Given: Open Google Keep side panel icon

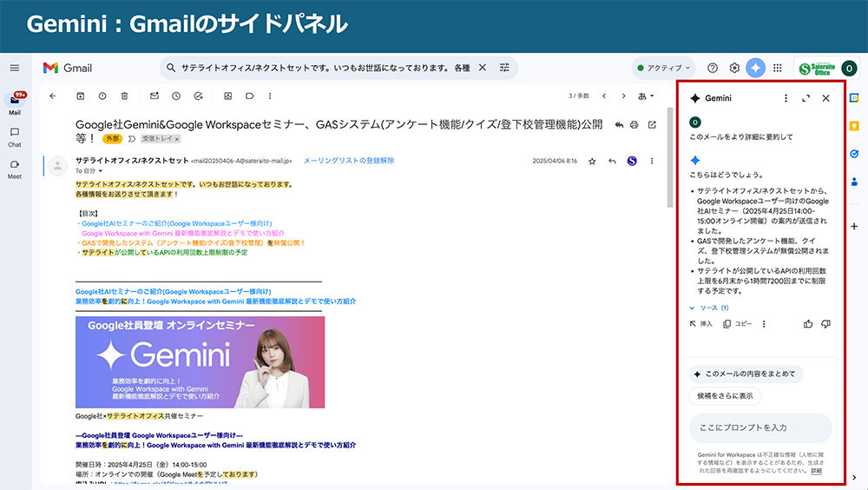Looking at the screenshot, I should (x=854, y=126).
